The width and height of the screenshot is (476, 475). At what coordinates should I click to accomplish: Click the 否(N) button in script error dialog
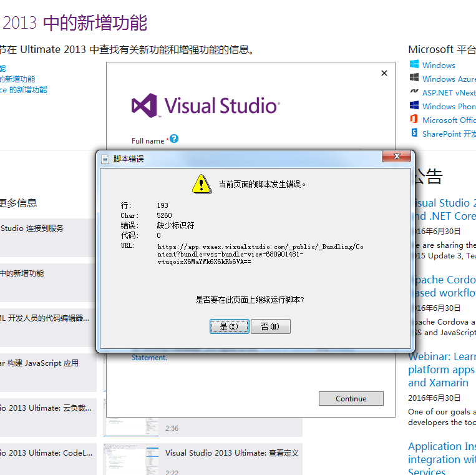pos(271,326)
